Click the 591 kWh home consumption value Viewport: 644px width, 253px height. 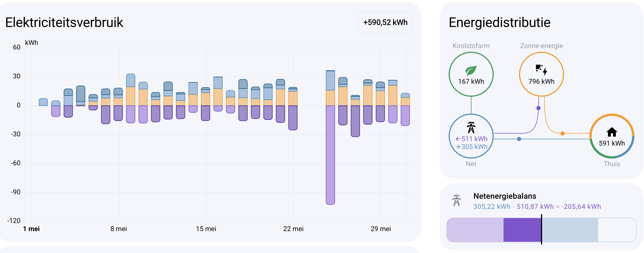(x=612, y=143)
